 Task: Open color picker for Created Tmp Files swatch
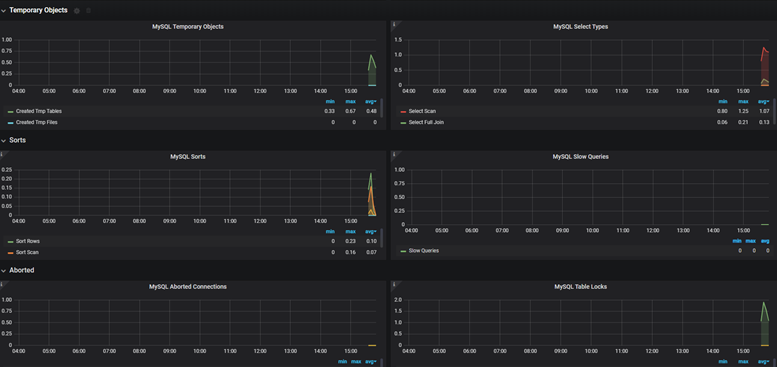(x=10, y=123)
